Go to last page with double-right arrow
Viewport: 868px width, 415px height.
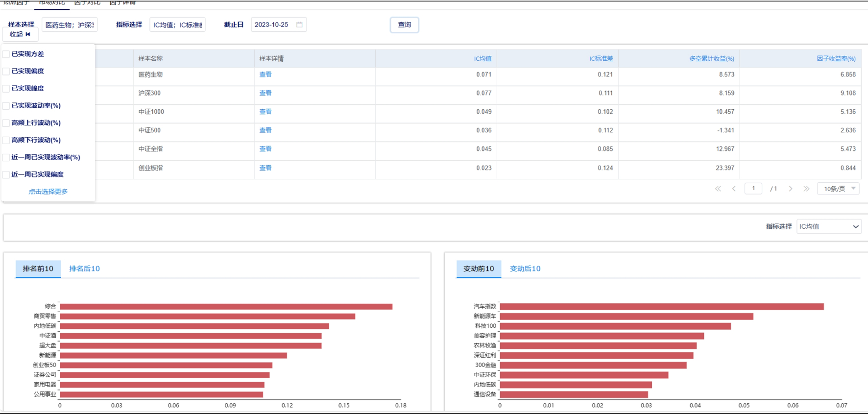point(806,189)
